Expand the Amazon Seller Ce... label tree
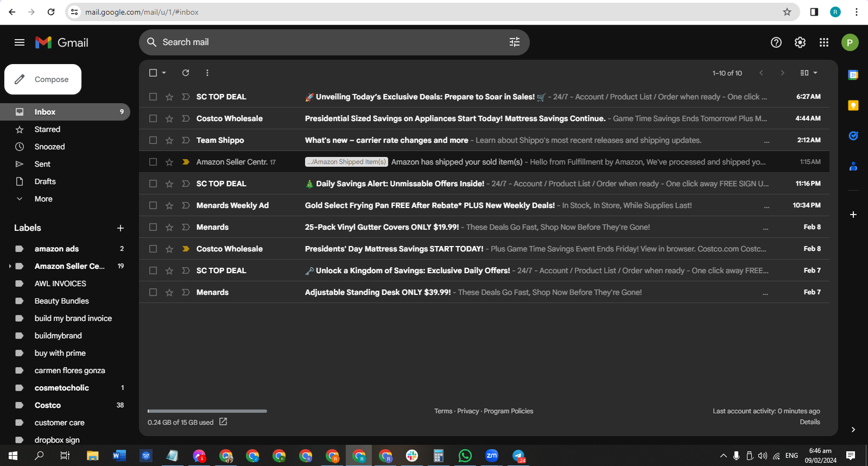The height and width of the screenshot is (466, 868). 10,266
